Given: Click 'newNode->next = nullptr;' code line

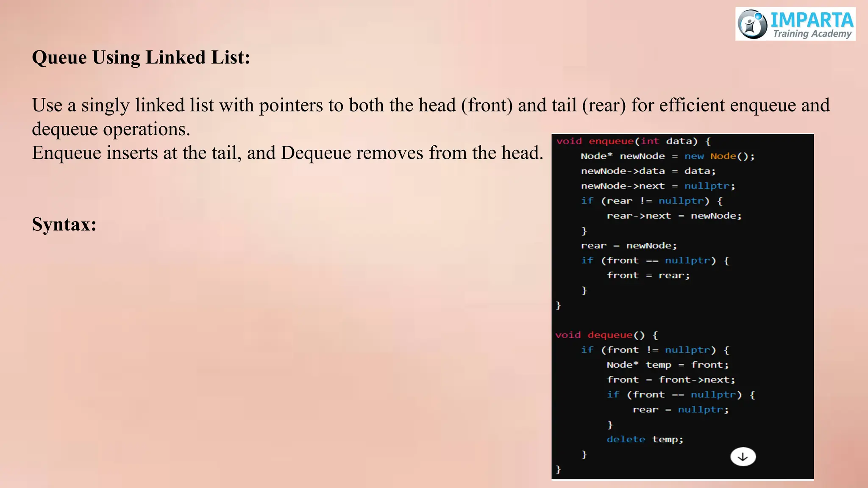Looking at the screenshot, I should point(658,186).
